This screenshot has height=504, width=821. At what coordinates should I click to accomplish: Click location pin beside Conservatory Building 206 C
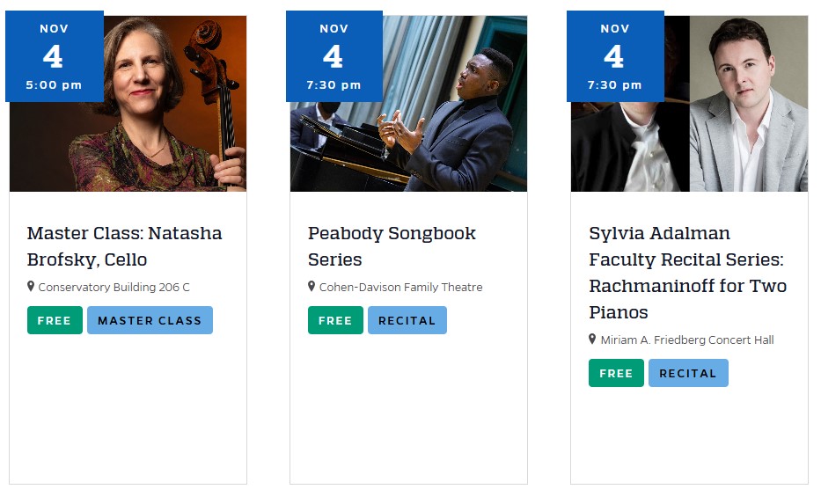tap(31, 287)
